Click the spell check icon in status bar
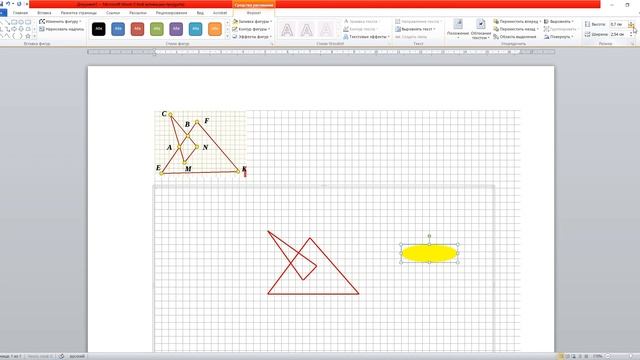 click(61, 356)
